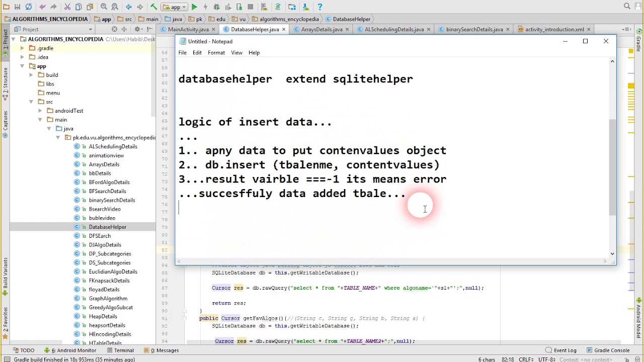Screen dimensions: 644x362
Task: Select ArraysDetails in project tree
Action: click(x=104, y=164)
